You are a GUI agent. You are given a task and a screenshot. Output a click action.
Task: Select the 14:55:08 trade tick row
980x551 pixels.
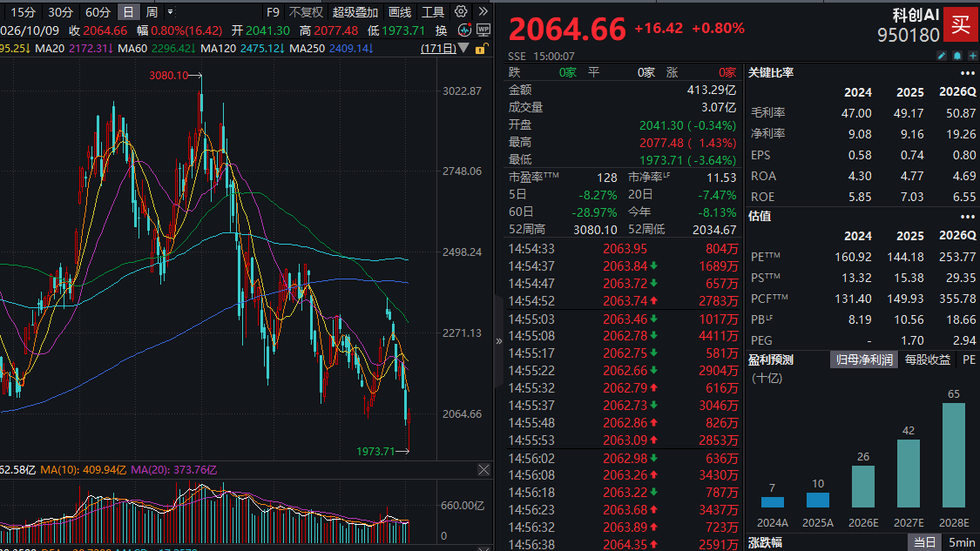pyautogui.click(x=623, y=336)
